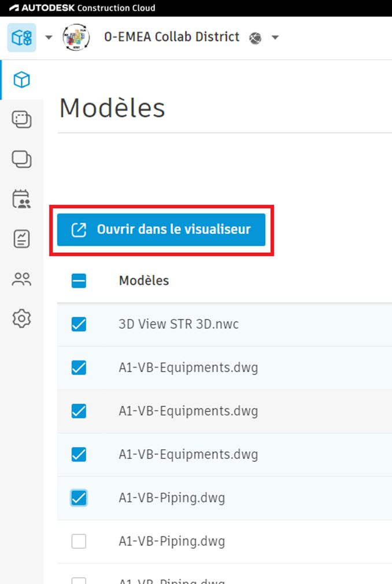This screenshot has height=584, width=392.
Task: Click the project avatar thumbnail
Action: 76,37
